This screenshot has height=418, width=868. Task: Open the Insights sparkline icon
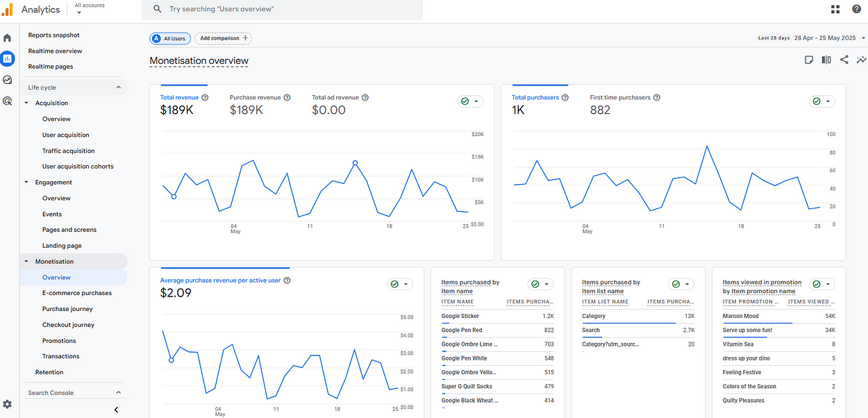(861, 60)
